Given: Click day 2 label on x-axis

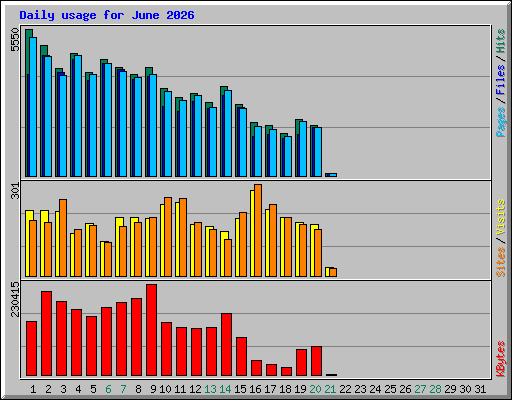Looking at the screenshot, I should click(48, 389).
